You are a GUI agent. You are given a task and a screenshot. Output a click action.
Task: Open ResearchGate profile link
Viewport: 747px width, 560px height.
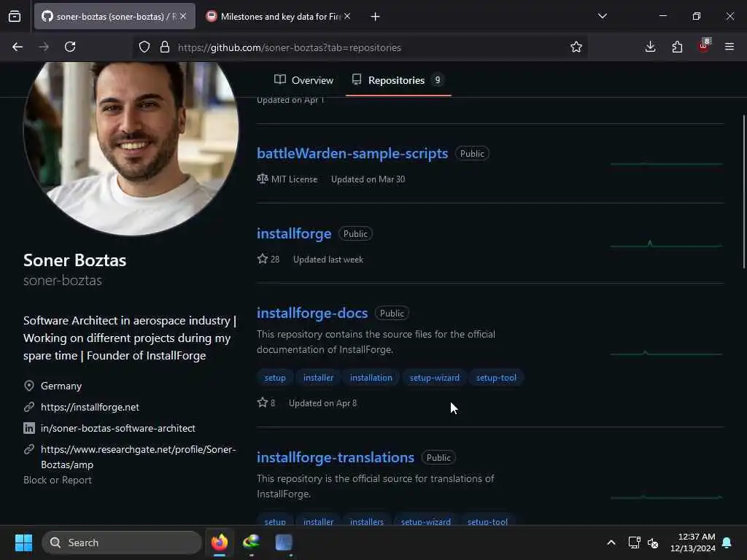click(138, 456)
